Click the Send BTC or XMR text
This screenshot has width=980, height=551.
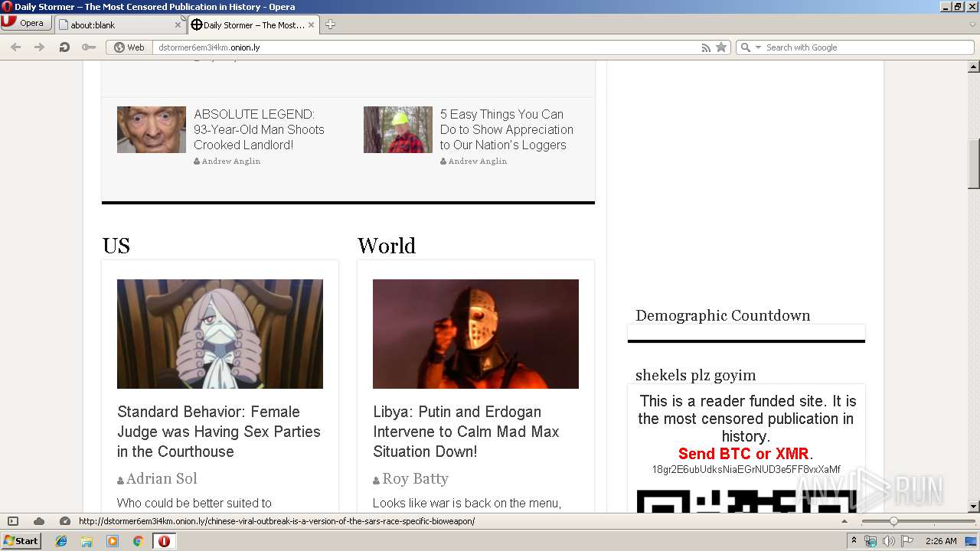743,454
